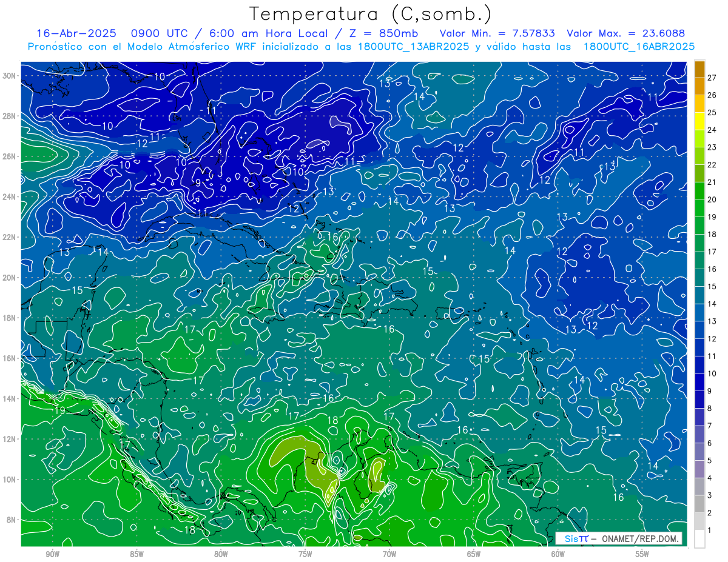Click the "Valor Max. = 23.6088" text
This screenshot has width=728, height=562.
pyautogui.click(x=625, y=33)
